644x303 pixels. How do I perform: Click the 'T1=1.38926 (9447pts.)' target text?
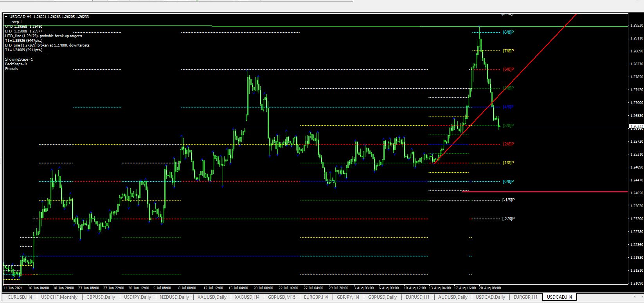tap(24, 41)
